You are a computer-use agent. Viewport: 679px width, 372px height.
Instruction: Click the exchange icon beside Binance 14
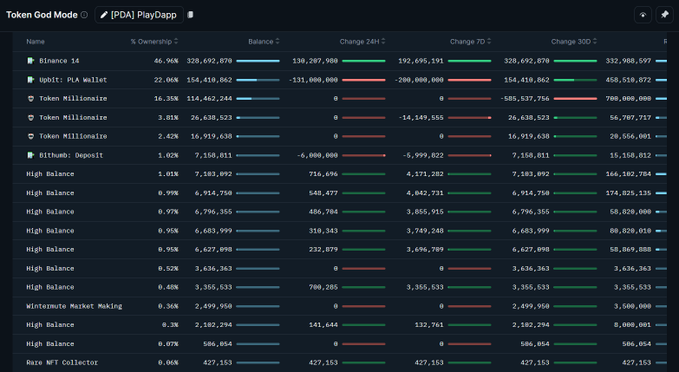click(x=30, y=61)
